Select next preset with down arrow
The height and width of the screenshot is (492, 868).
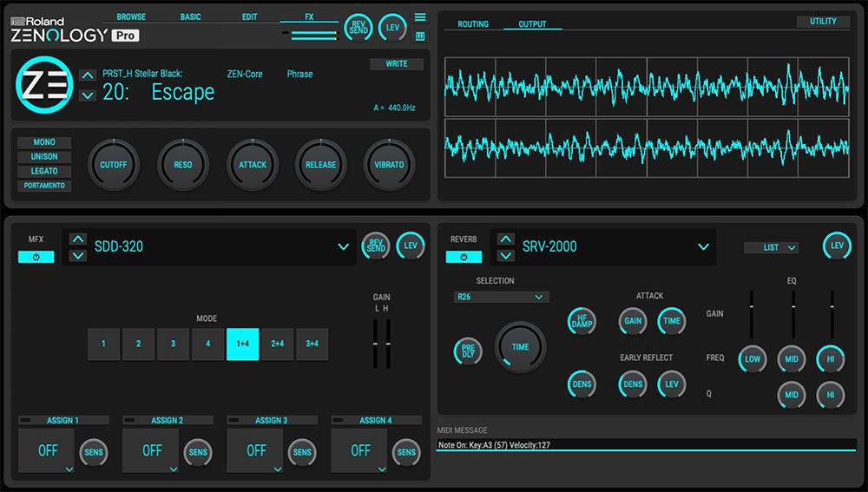(x=88, y=95)
